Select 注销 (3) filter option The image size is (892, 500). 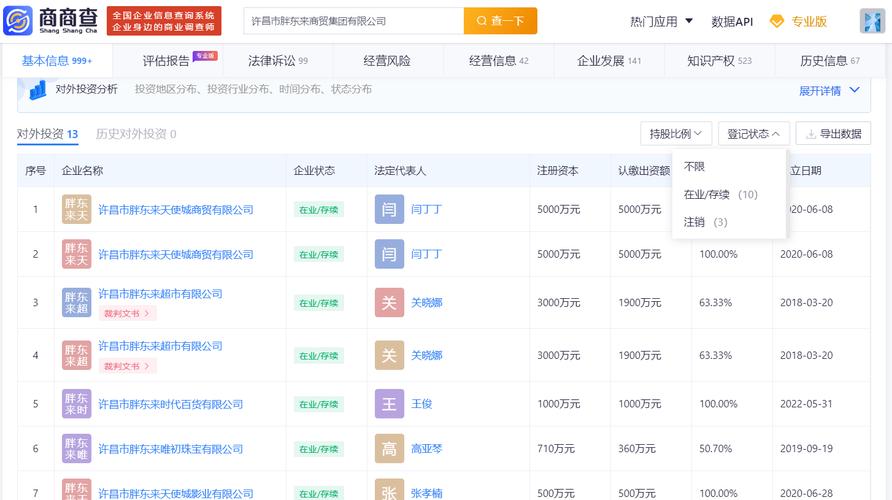705,222
